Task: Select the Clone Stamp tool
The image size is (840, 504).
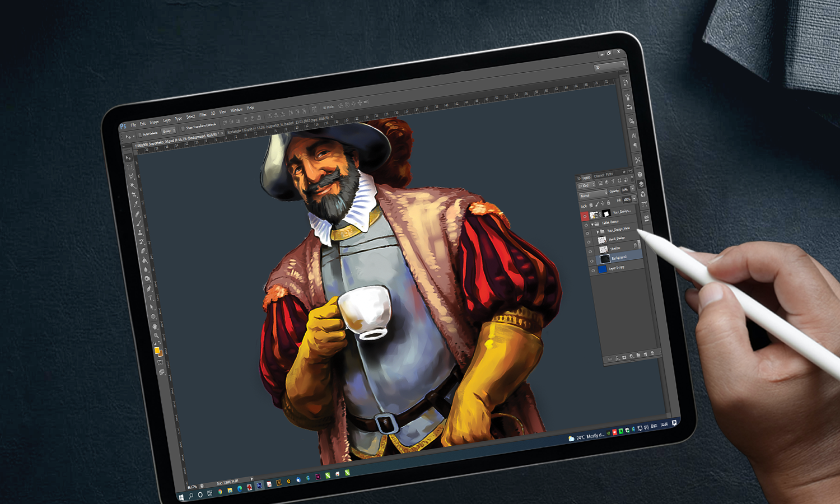Action: (x=140, y=232)
